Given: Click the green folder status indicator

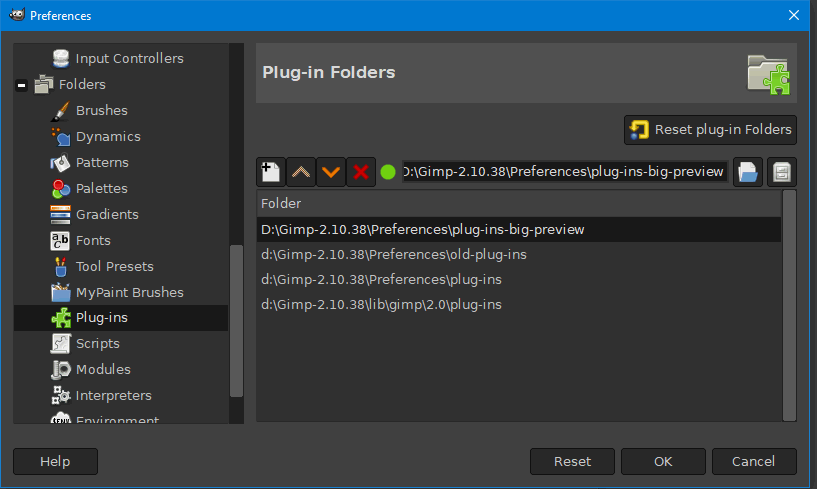Looking at the screenshot, I should pos(388,172).
